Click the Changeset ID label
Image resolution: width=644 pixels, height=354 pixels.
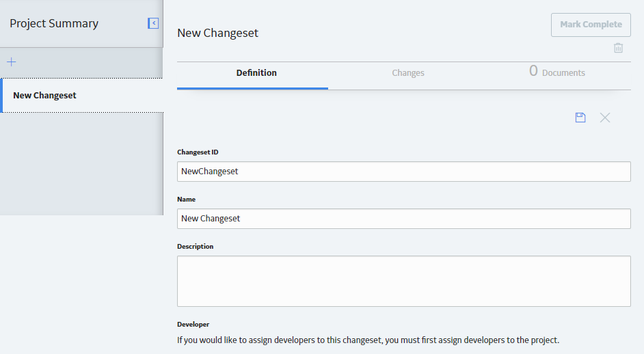tap(198, 152)
